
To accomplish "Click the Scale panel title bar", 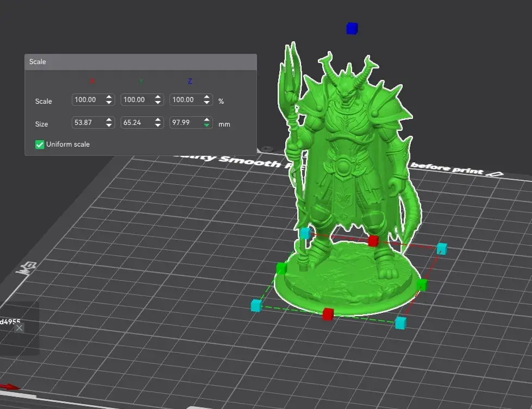I will pos(140,62).
